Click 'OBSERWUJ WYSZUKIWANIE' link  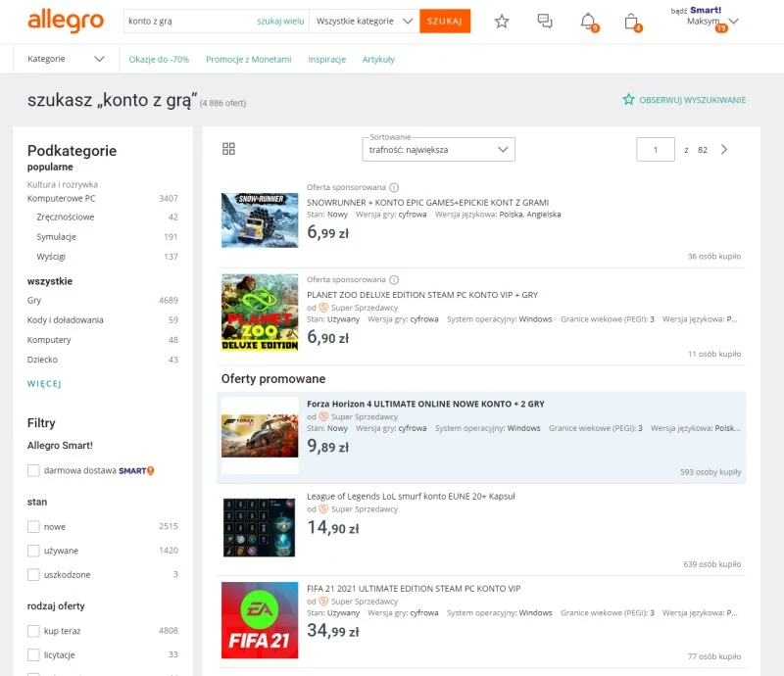click(x=684, y=100)
